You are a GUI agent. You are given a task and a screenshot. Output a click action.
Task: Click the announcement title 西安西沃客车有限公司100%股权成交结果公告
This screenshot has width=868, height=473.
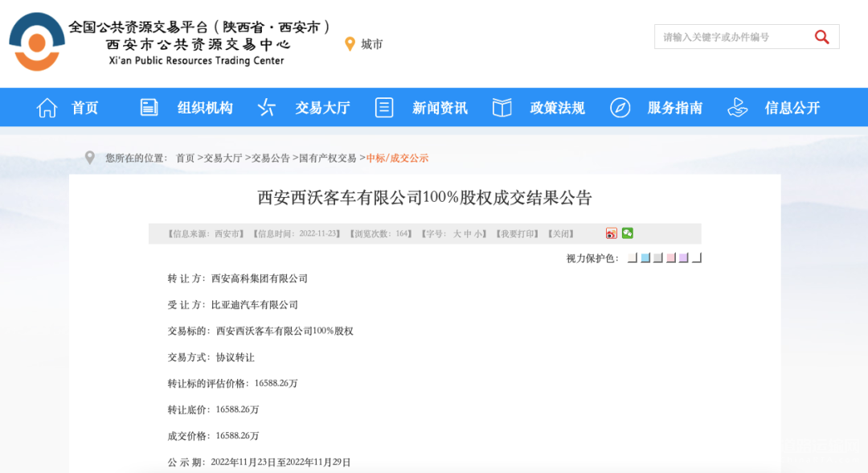tap(424, 198)
